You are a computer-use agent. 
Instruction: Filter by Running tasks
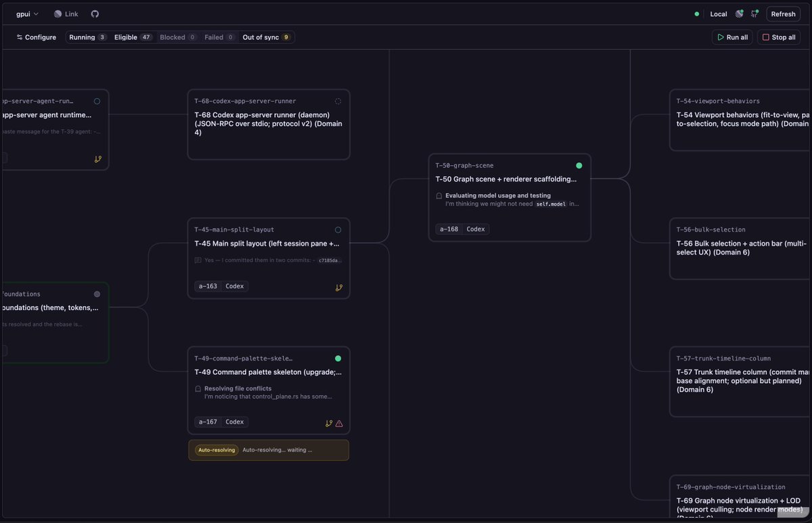[x=88, y=37]
